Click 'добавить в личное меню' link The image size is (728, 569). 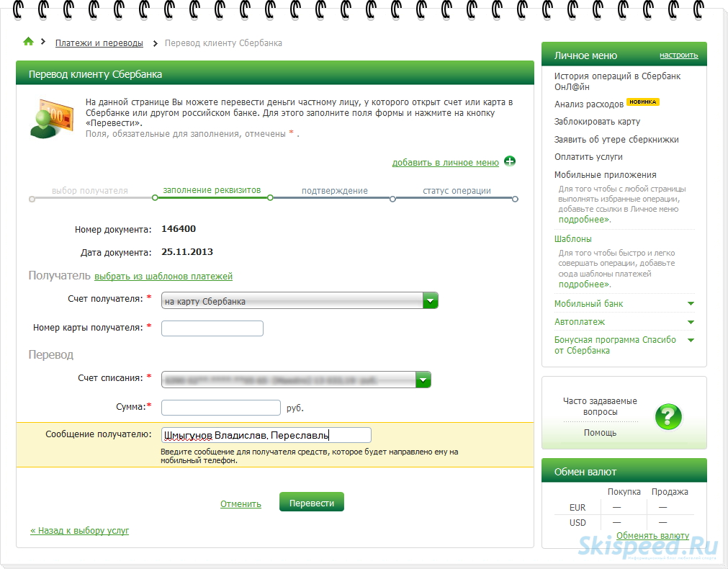(445, 163)
